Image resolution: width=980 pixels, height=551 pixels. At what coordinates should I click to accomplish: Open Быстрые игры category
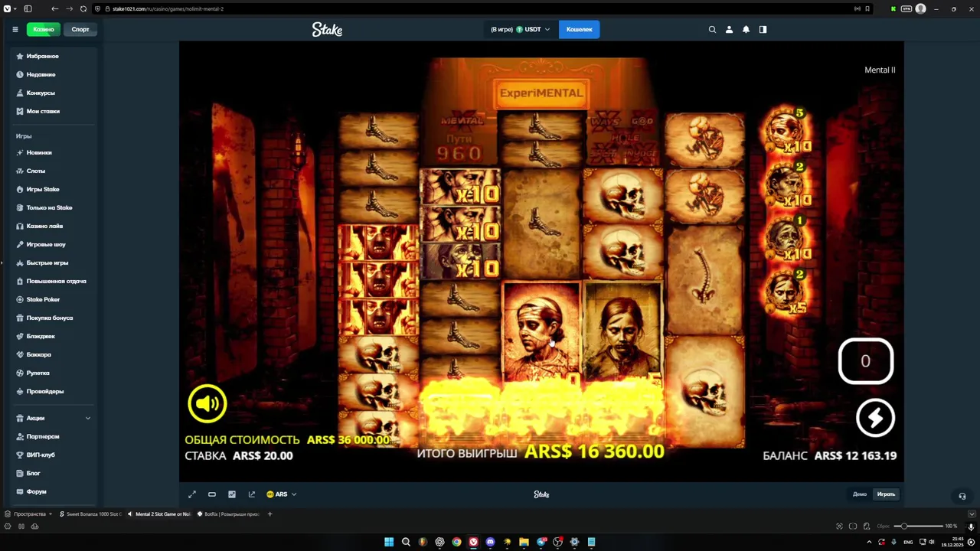click(x=54, y=262)
